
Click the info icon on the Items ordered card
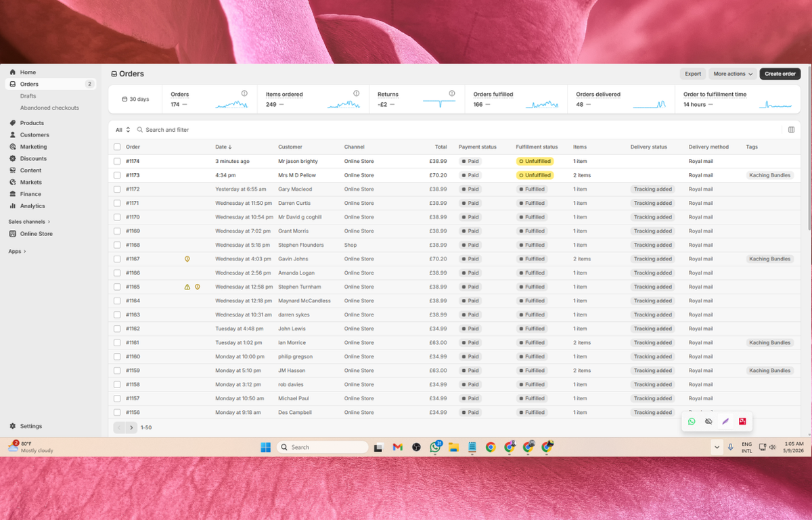point(356,93)
